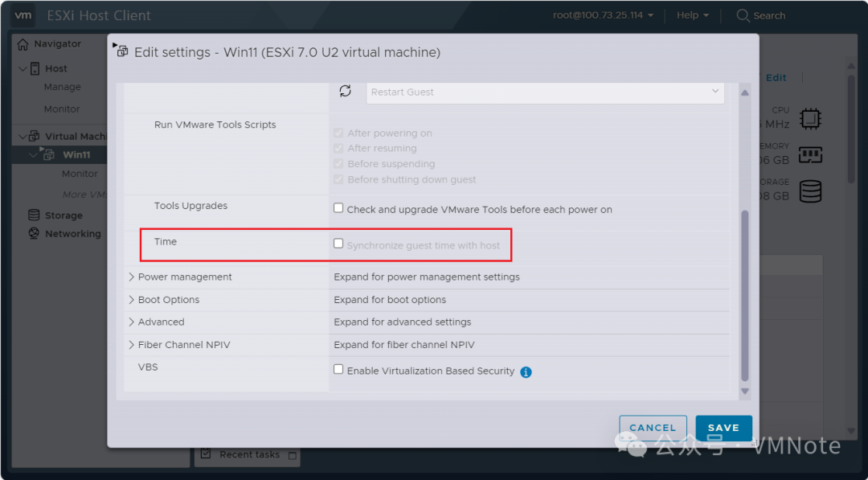Enable Synchronize guest time with host

pyautogui.click(x=338, y=244)
